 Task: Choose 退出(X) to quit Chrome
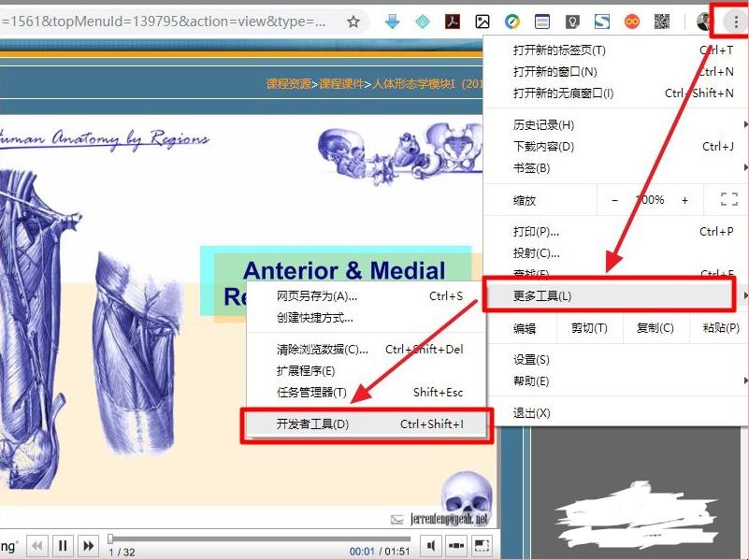coord(615,413)
